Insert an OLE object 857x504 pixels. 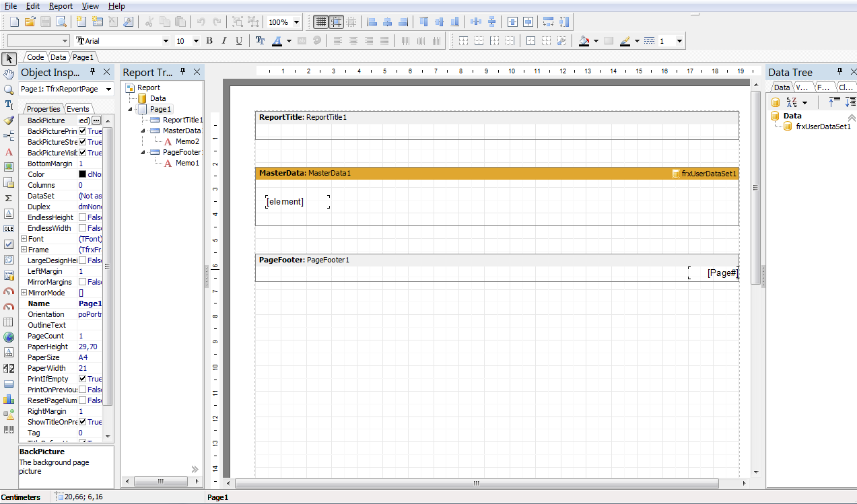9,229
